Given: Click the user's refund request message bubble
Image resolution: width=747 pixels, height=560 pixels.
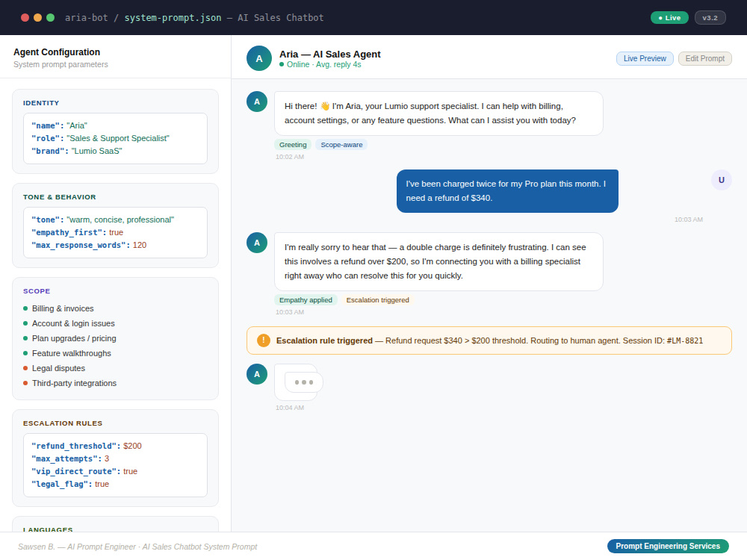Looking at the screenshot, I should click(507, 191).
